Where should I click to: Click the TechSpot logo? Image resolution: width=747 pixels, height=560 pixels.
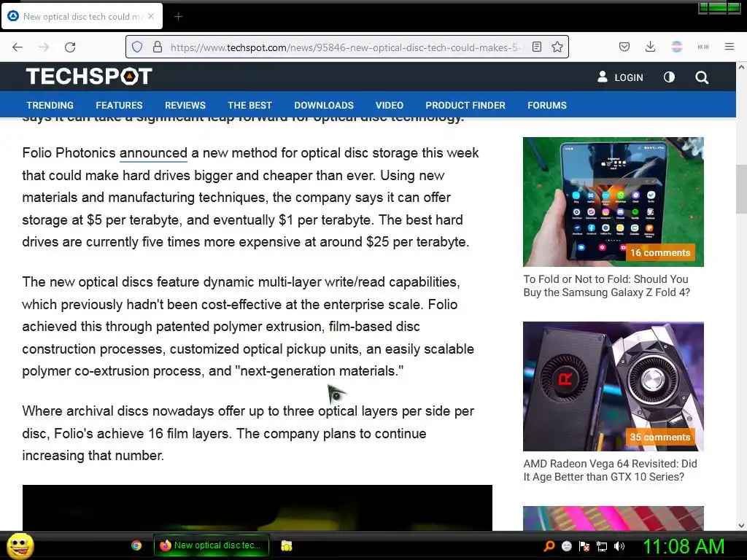89,76
